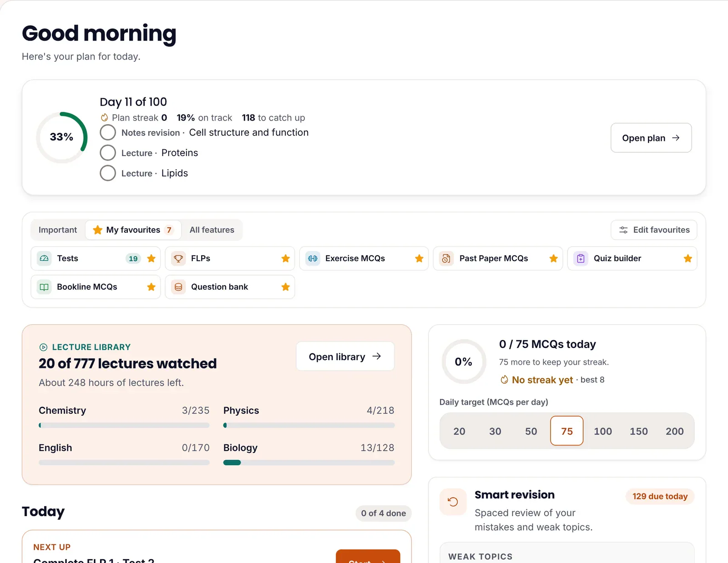Click the 129 due today badge
728x563 pixels.
click(660, 496)
